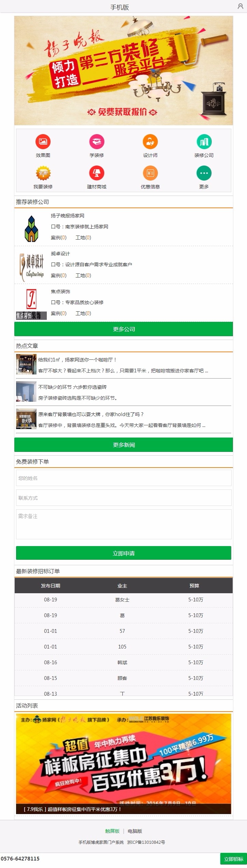View 案例(0) for 焦点装饰
The height and width of the screenshot is (868, 247).
coord(59,313)
